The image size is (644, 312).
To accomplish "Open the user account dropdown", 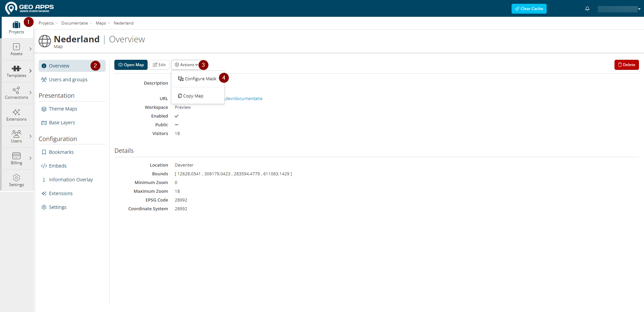I will click(619, 9).
